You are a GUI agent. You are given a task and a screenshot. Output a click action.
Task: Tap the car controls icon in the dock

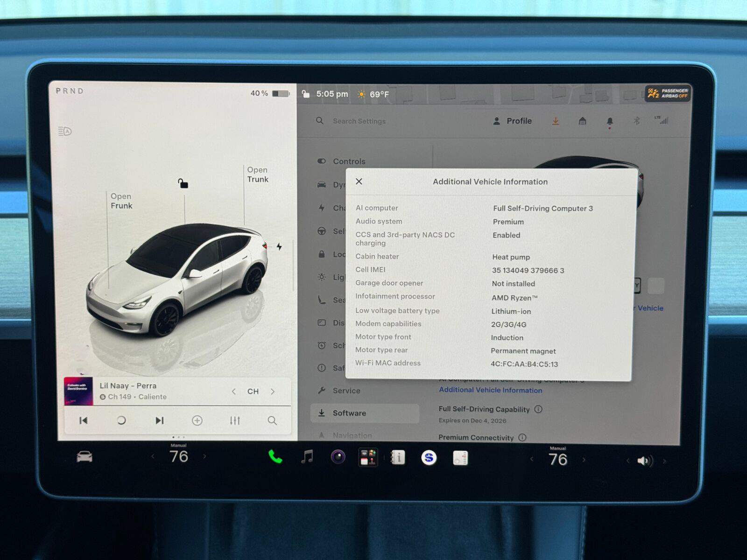[85, 456]
